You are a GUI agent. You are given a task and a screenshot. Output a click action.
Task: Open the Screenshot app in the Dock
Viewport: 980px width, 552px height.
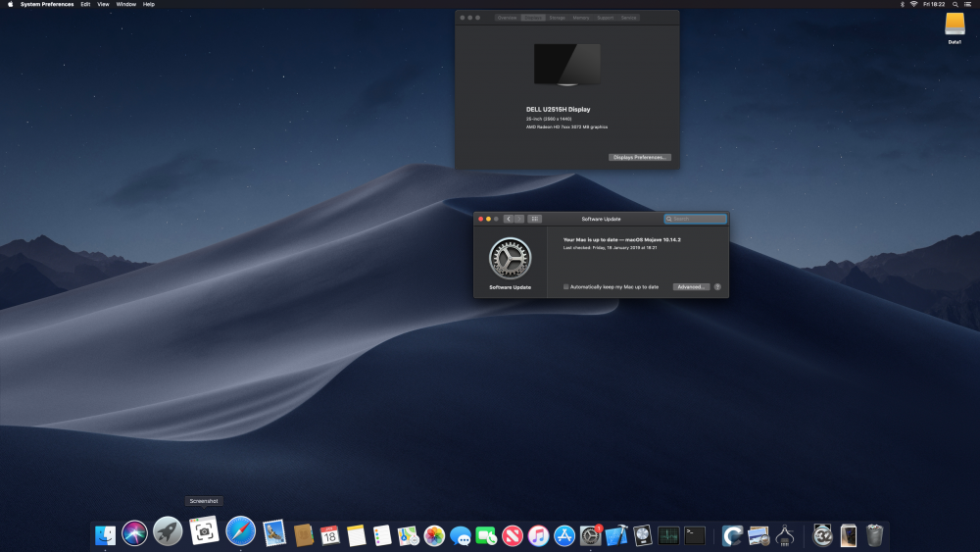pos(204,531)
